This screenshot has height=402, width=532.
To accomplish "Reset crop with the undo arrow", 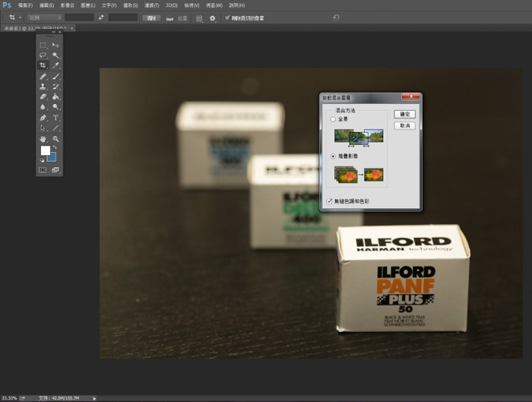I will coord(336,17).
